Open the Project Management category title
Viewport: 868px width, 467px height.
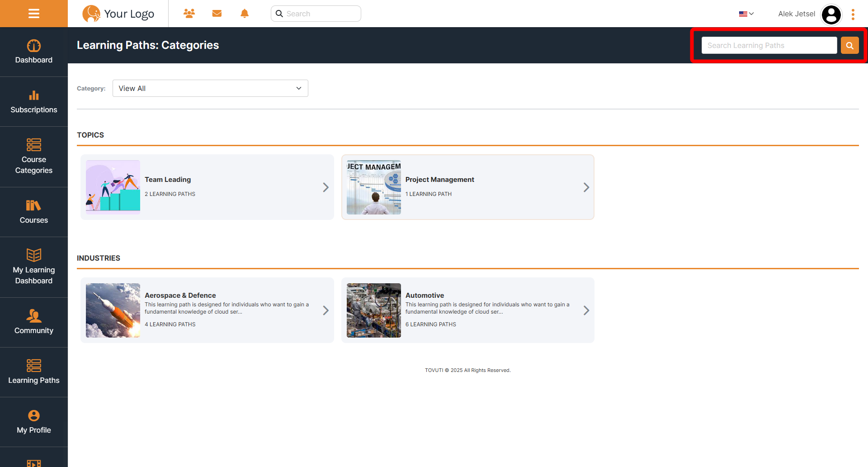pyautogui.click(x=439, y=180)
